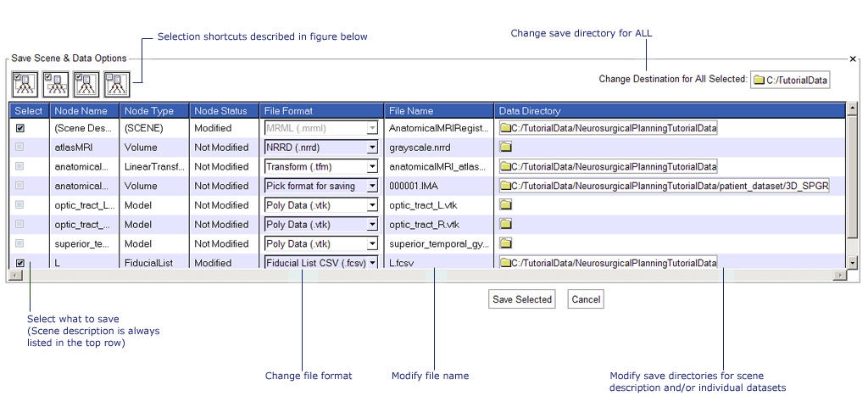Open folder browser for atlasMRI data directory
This screenshot has height=413, width=868.
[506, 148]
